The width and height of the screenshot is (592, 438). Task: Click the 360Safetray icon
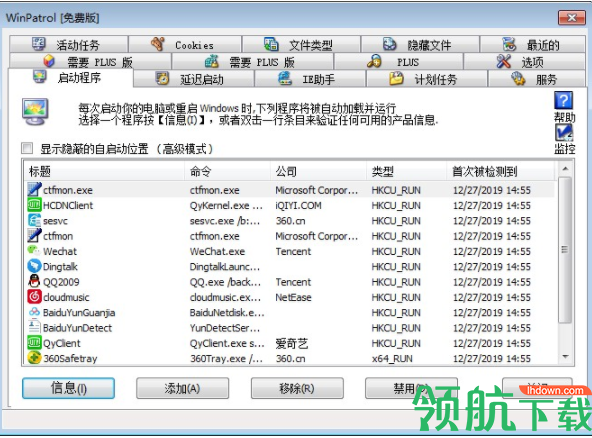tap(34, 358)
